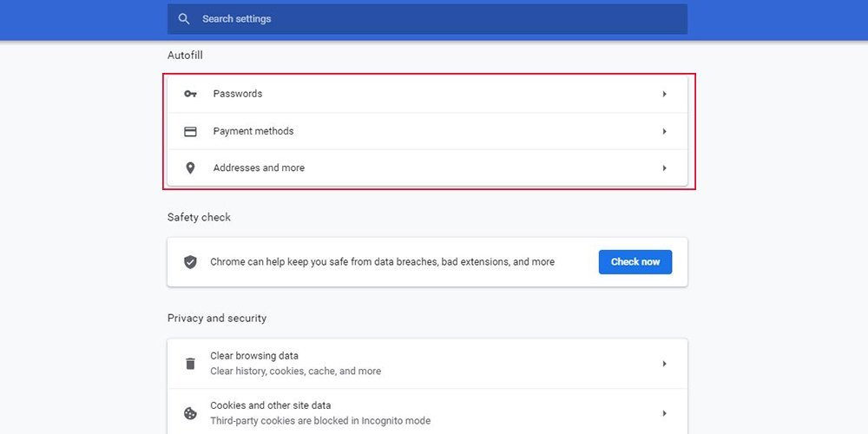The image size is (868, 434).
Task: Expand Passwords using its arrow
Action: point(664,94)
